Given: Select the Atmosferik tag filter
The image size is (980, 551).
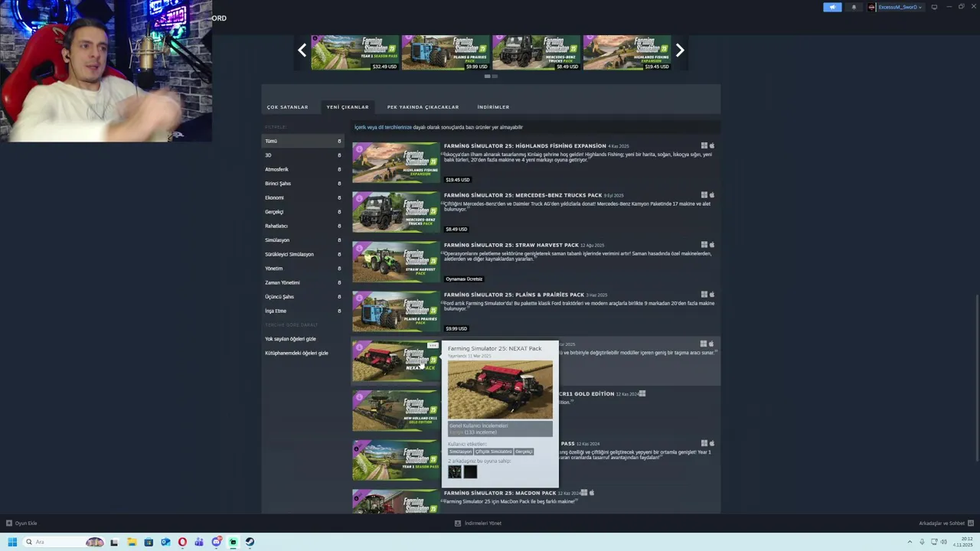Looking at the screenshot, I should (x=303, y=169).
